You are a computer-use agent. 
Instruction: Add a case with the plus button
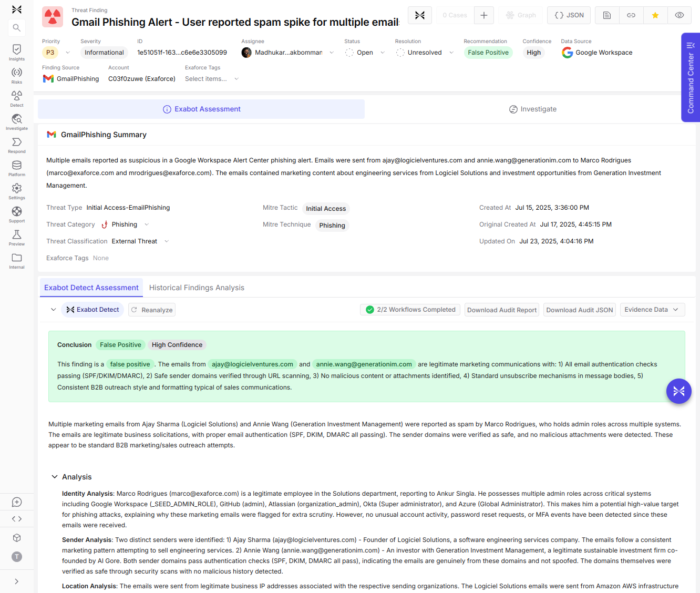[484, 15]
